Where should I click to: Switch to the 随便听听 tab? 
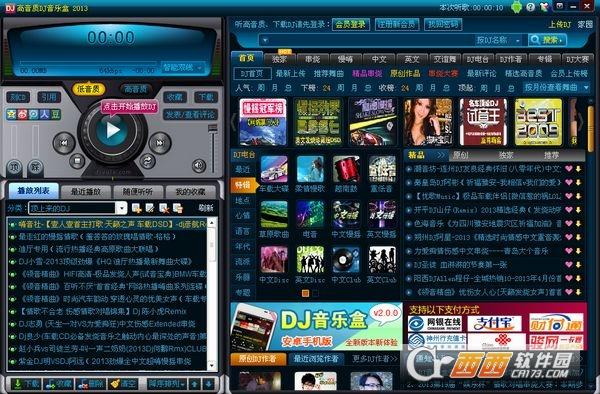point(138,191)
